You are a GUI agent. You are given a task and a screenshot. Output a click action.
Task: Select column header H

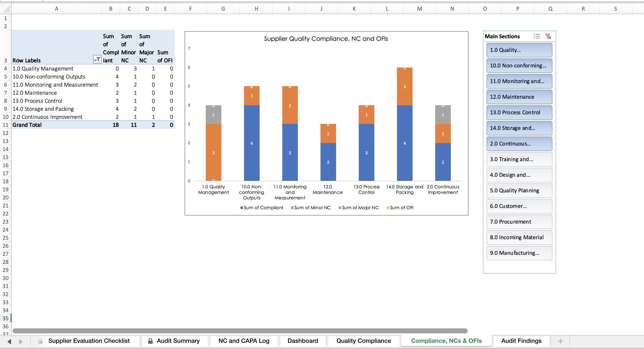point(256,9)
